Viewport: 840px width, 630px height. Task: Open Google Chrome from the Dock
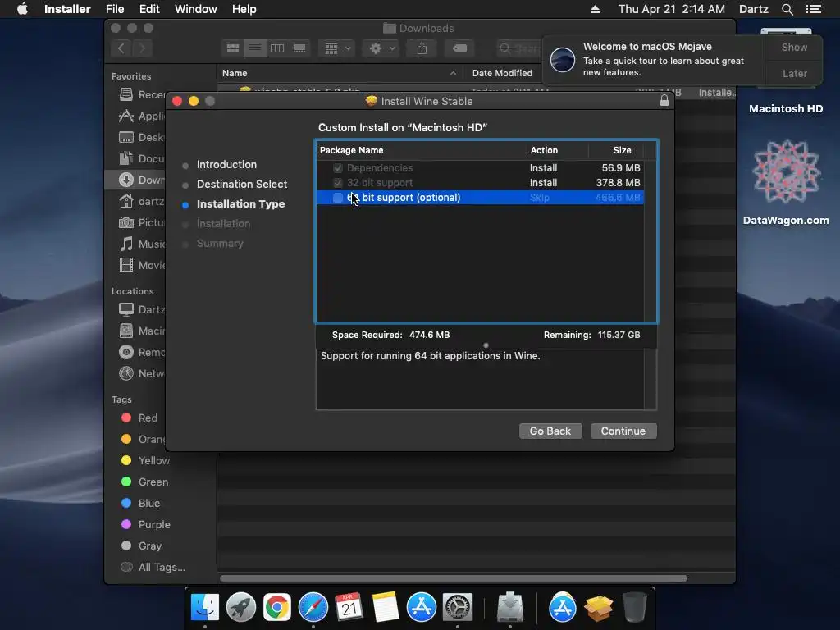pyautogui.click(x=277, y=608)
